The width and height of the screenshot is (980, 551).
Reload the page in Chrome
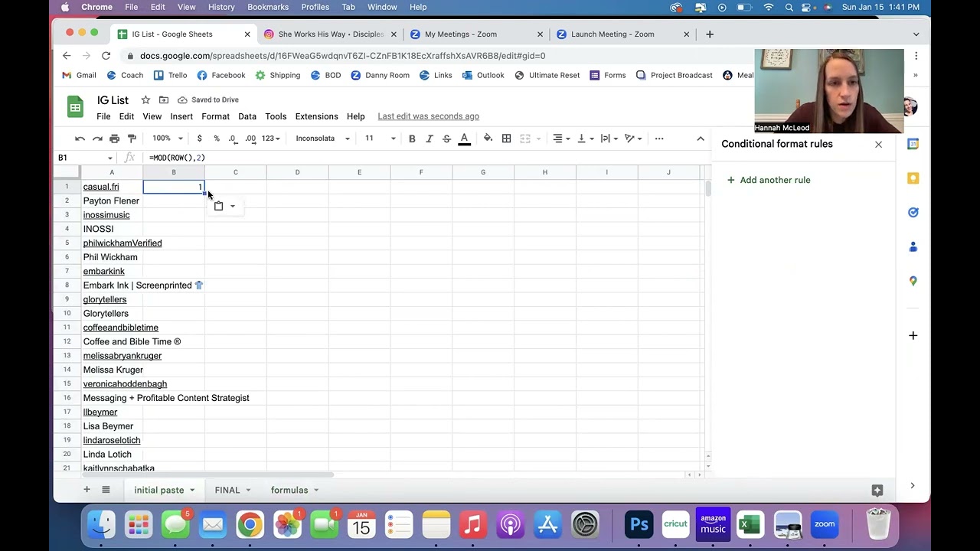(x=106, y=56)
